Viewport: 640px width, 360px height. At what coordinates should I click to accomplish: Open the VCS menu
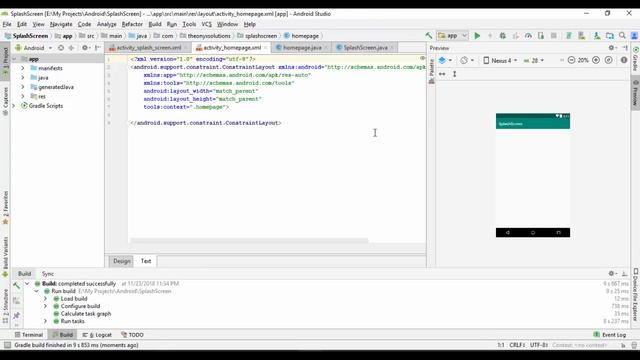pos(207,24)
